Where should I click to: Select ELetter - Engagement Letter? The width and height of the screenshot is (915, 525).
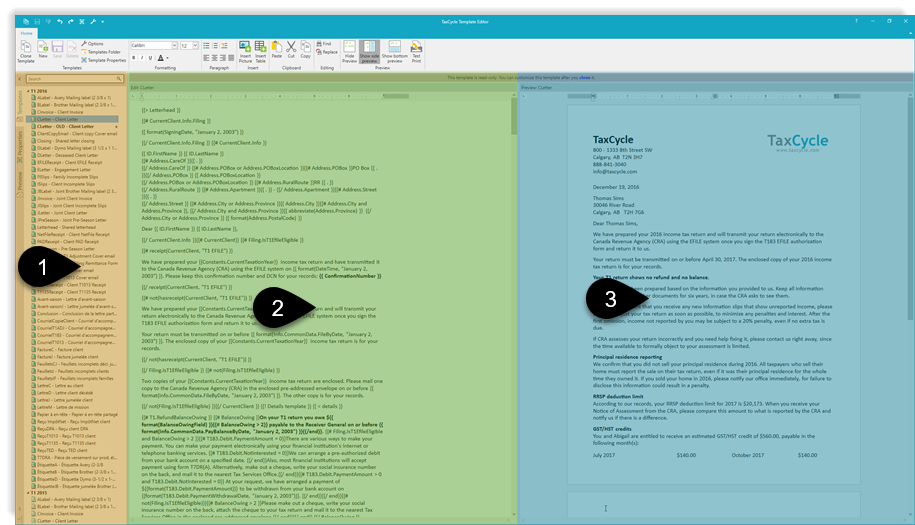[x=64, y=170]
